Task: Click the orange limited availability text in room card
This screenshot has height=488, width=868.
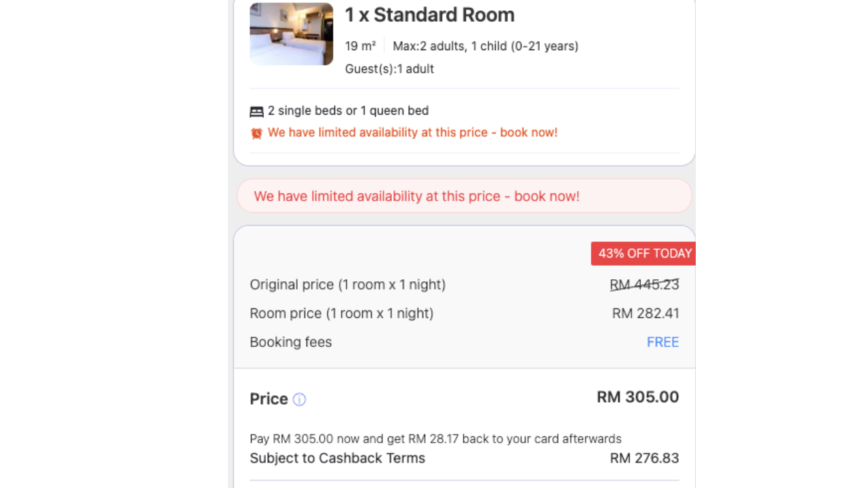Action: coord(412,133)
